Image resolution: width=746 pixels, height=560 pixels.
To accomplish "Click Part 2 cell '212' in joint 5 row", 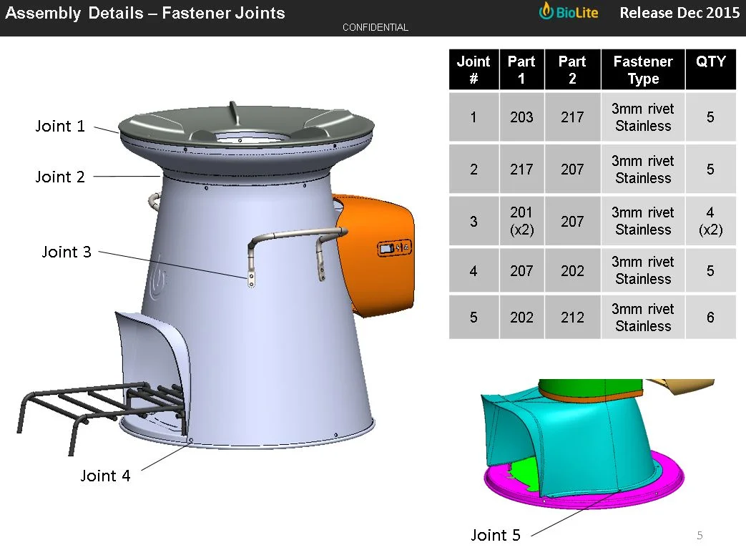I will point(572,318).
